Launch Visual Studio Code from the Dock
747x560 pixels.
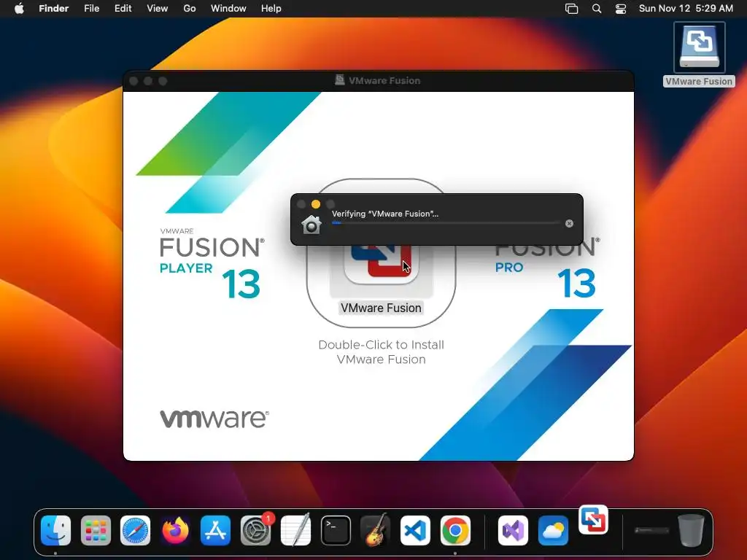coord(415,530)
